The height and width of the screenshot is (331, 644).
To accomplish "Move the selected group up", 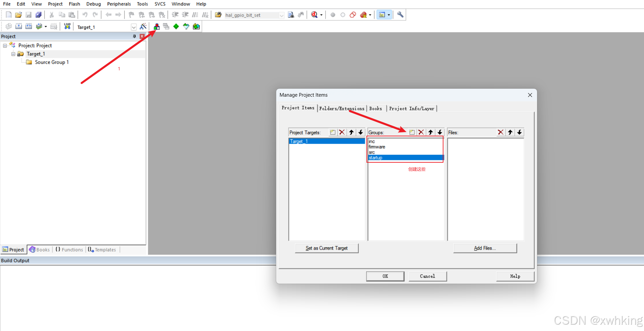I will [430, 132].
